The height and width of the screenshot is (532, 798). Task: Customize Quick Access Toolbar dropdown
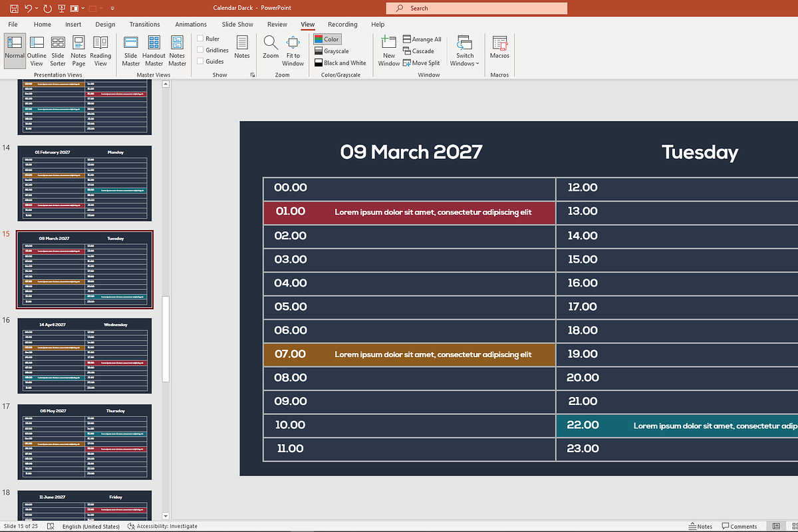112,9
